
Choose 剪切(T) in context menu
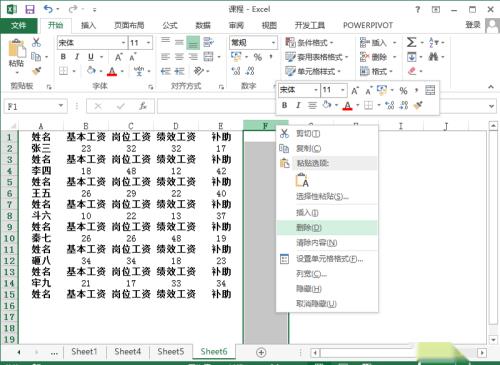pos(327,134)
